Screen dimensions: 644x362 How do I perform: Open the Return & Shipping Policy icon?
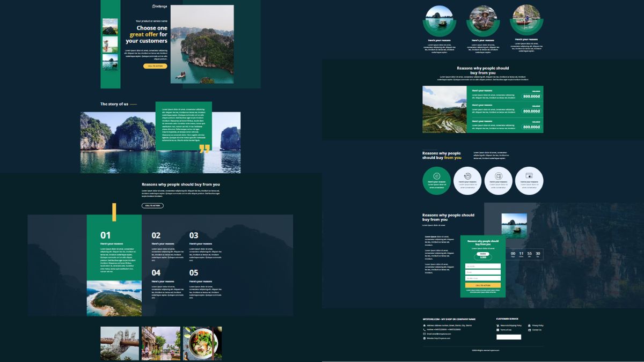497,326
